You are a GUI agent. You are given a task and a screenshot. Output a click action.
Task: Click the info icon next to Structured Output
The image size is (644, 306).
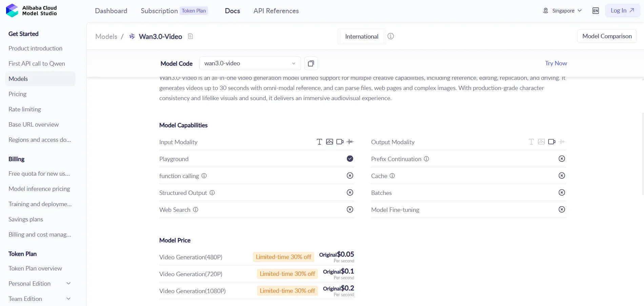click(212, 193)
